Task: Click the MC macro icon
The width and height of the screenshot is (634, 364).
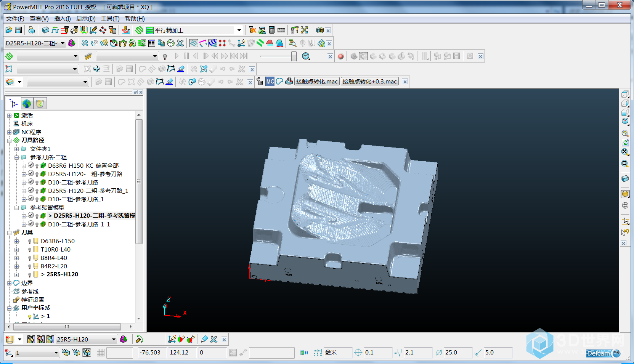Action: coord(270,82)
